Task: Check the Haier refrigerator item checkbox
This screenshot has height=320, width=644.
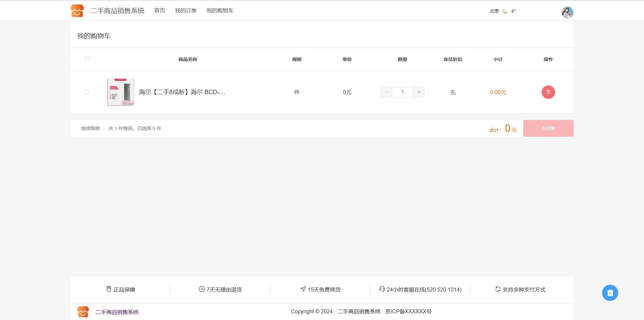Action: 87,92
